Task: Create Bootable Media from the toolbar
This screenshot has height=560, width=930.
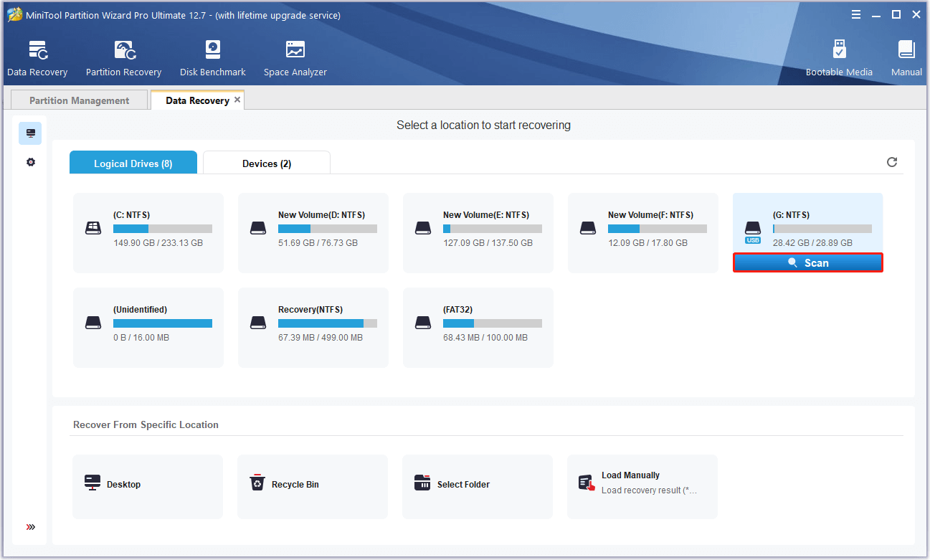Action: coord(839,59)
